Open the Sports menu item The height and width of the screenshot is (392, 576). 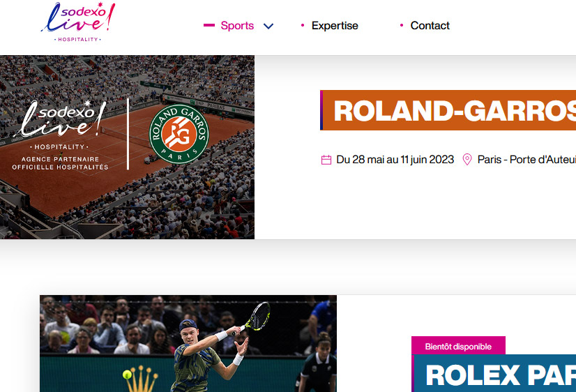pyautogui.click(x=237, y=26)
